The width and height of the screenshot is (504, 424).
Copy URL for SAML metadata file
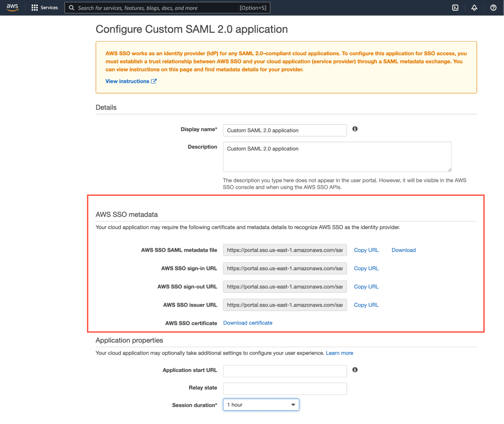pyautogui.click(x=366, y=250)
